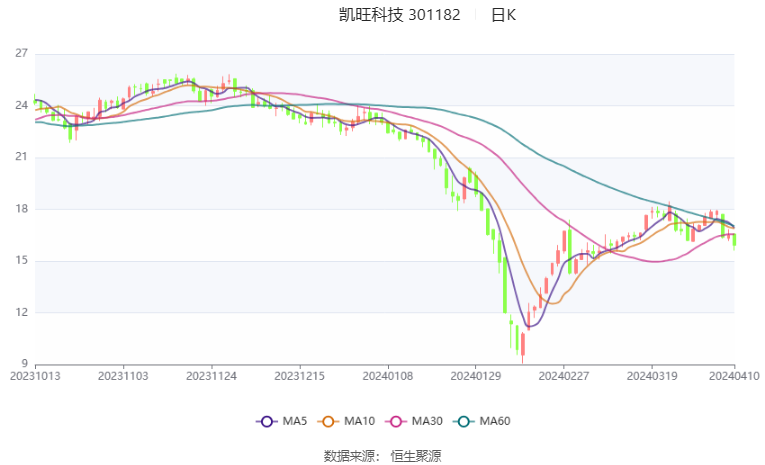Hide the MA10 series via its label
Screen dimensions: 765x465
(x=362, y=422)
